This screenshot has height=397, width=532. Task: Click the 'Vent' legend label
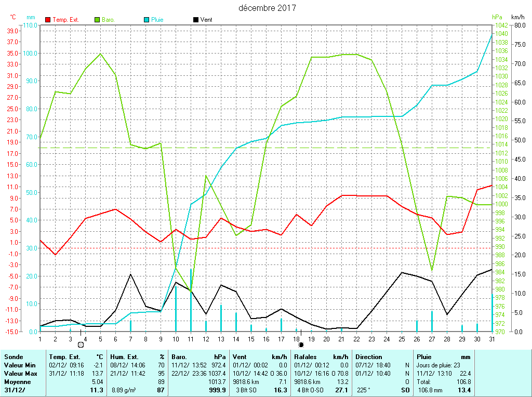(206, 20)
